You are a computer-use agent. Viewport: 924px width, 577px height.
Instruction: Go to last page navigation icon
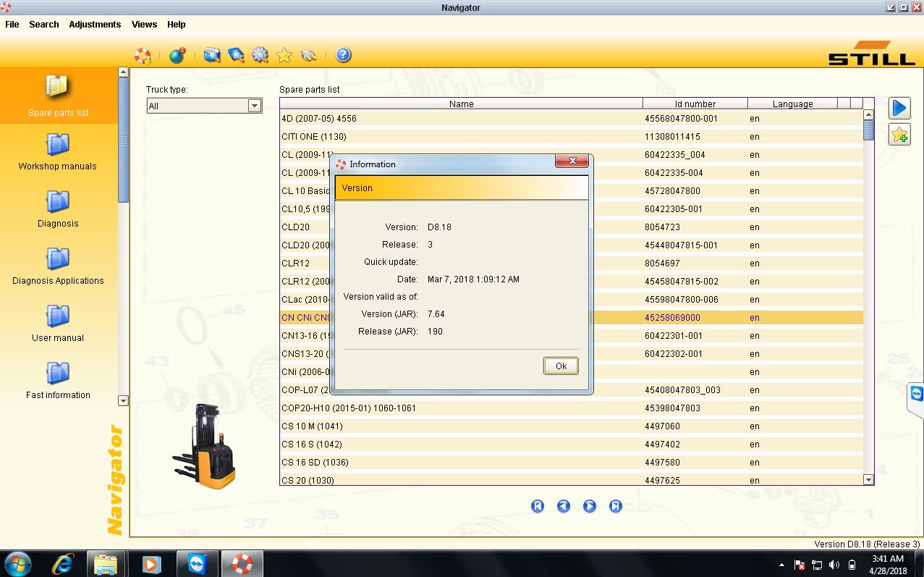(x=616, y=506)
